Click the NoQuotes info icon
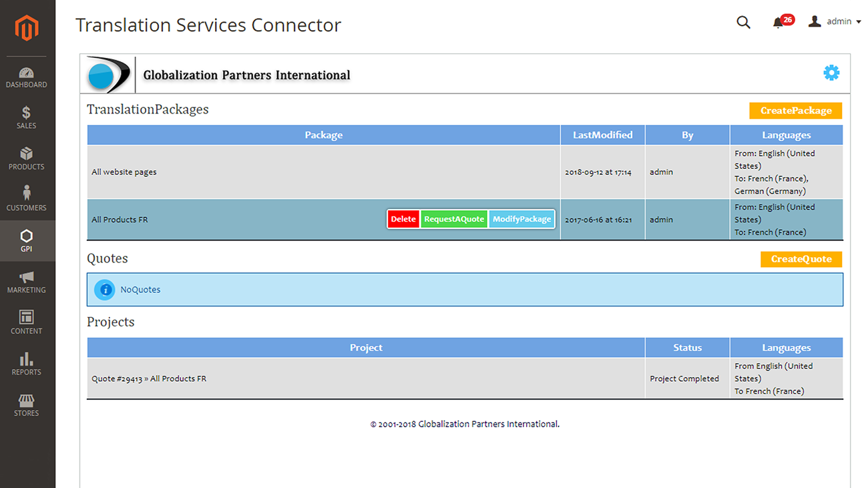868x488 pixels. [105, 290]
